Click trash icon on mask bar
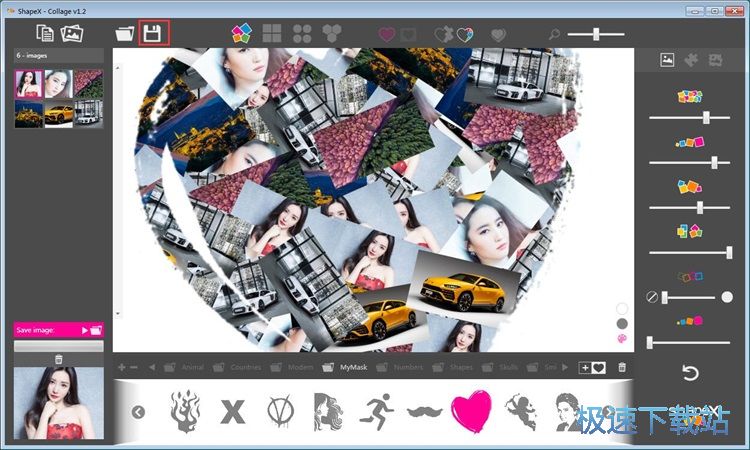The height and width of the screenshot is (450, 750). pyautogui.click(x=622, y=367)
